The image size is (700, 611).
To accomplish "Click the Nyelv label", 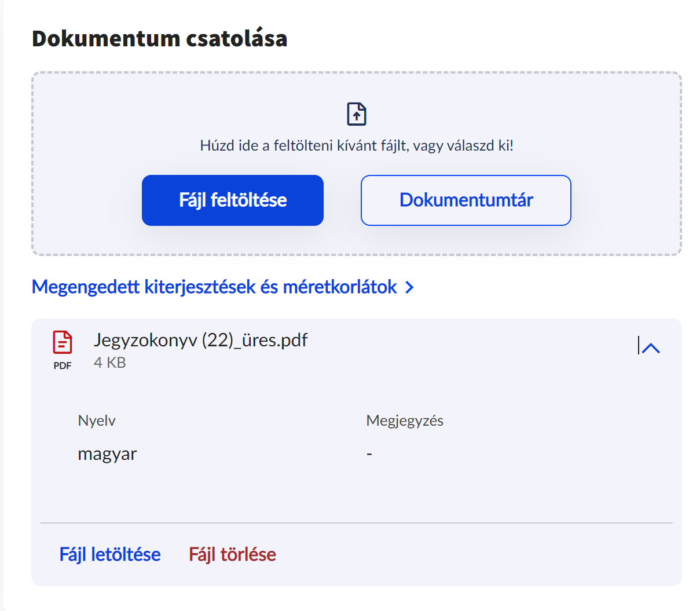I will click(x=97, y=420).
